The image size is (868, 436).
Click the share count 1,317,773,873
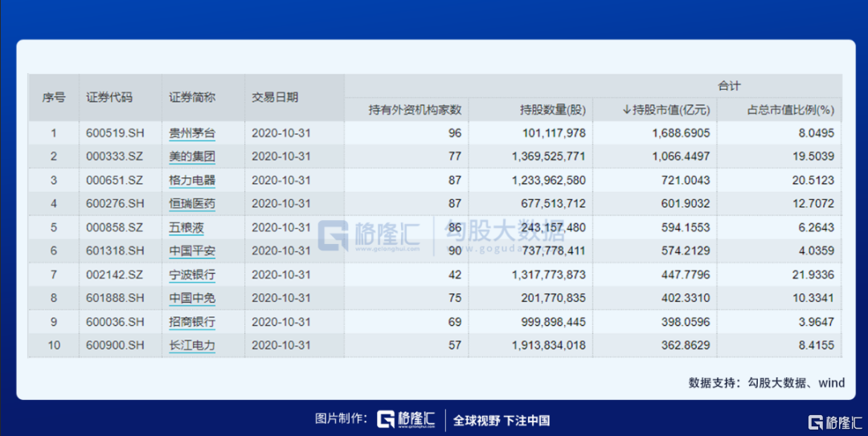(x=549, y=275)
